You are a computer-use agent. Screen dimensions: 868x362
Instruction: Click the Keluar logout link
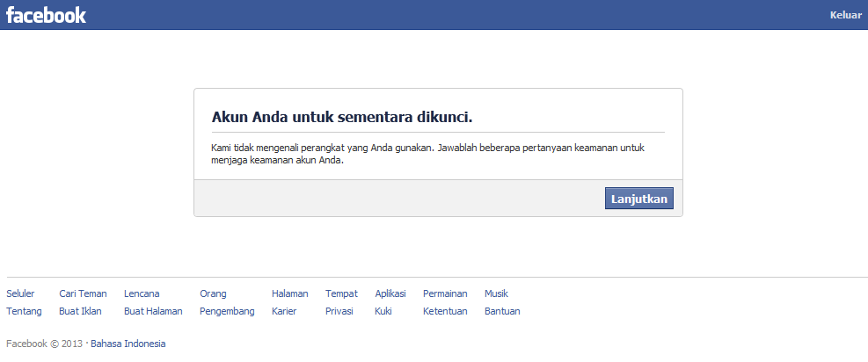(845, 15)
